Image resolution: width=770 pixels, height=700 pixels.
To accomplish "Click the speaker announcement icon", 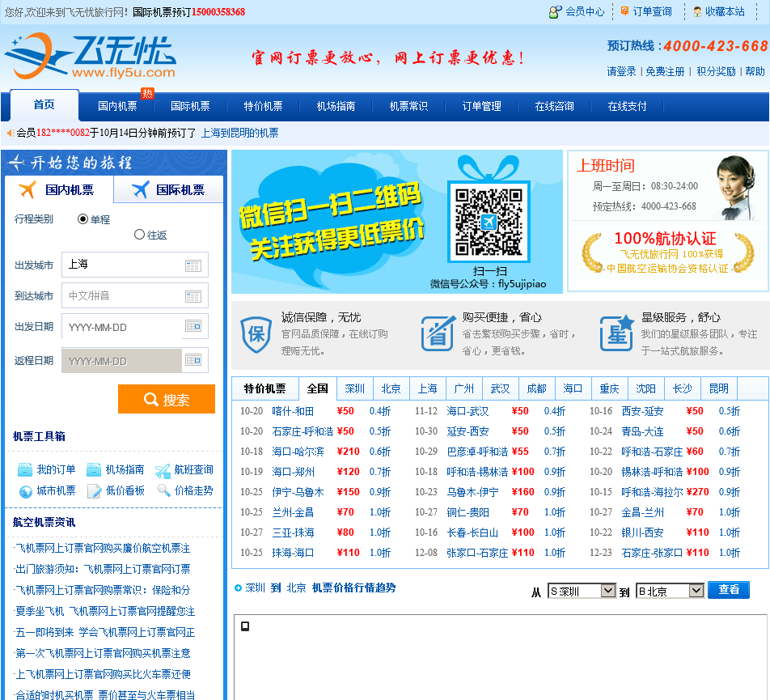I will point(11,133).
